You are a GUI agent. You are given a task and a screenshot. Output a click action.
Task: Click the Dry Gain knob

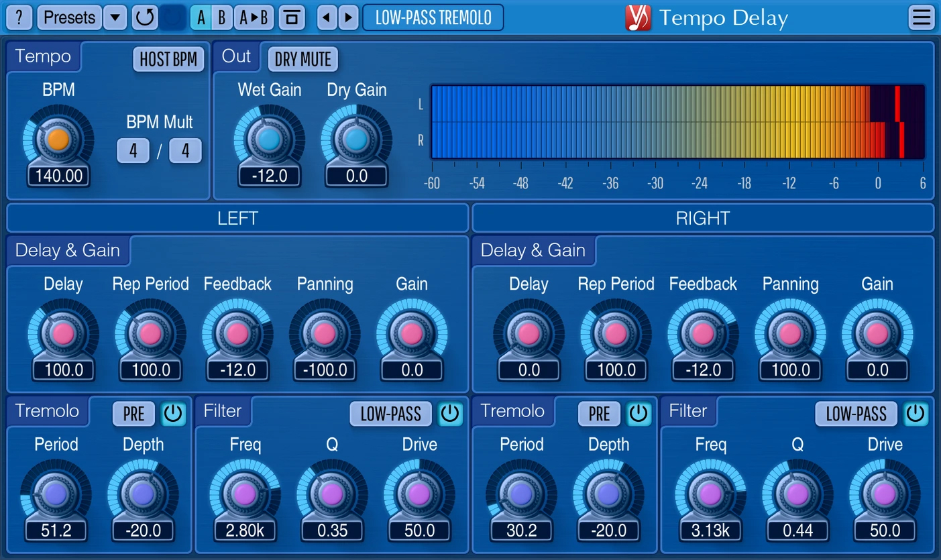pyautogui.click(x=356, y=139)
